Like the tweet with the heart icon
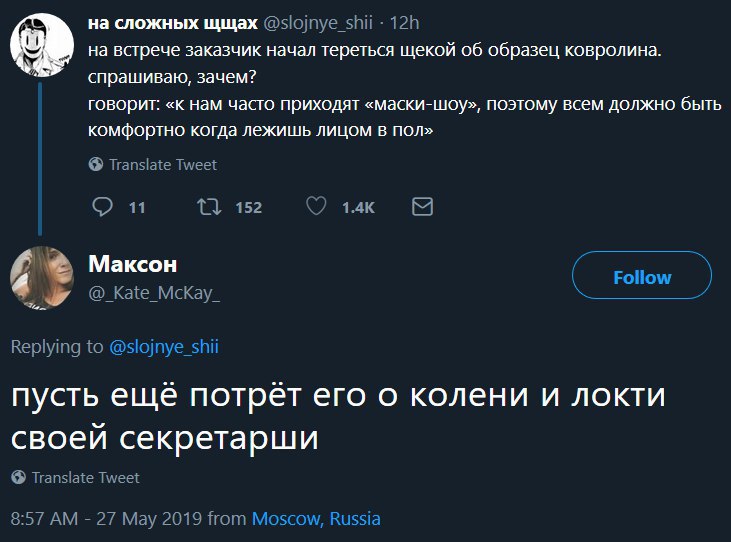 click(x=315, y=207)
